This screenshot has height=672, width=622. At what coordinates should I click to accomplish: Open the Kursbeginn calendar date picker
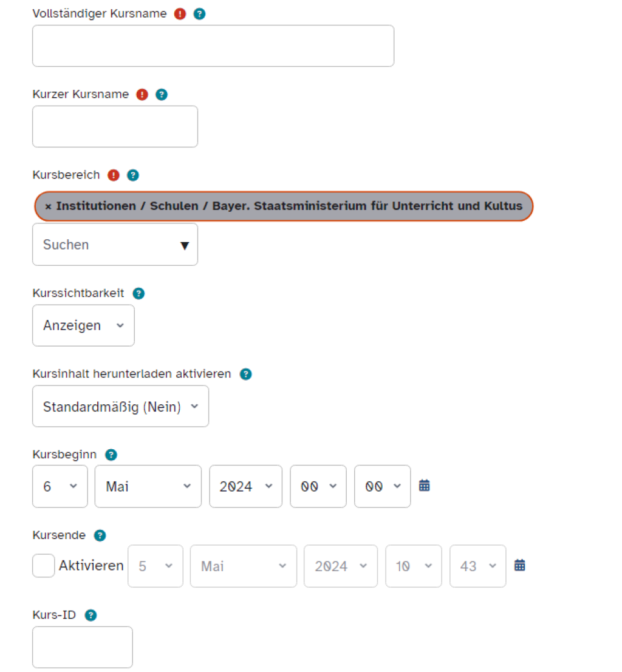(425, 486)
